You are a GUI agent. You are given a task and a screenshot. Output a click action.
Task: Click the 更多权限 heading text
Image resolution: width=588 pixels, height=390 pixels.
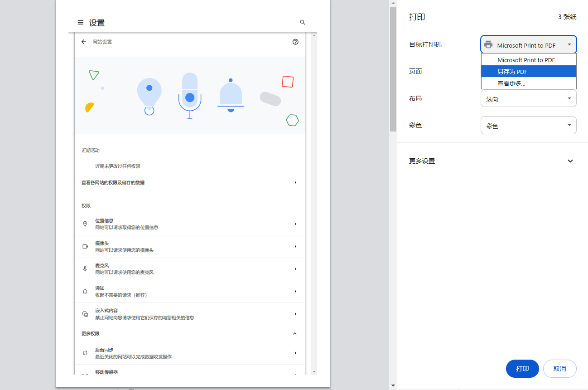tap(91, 334)
